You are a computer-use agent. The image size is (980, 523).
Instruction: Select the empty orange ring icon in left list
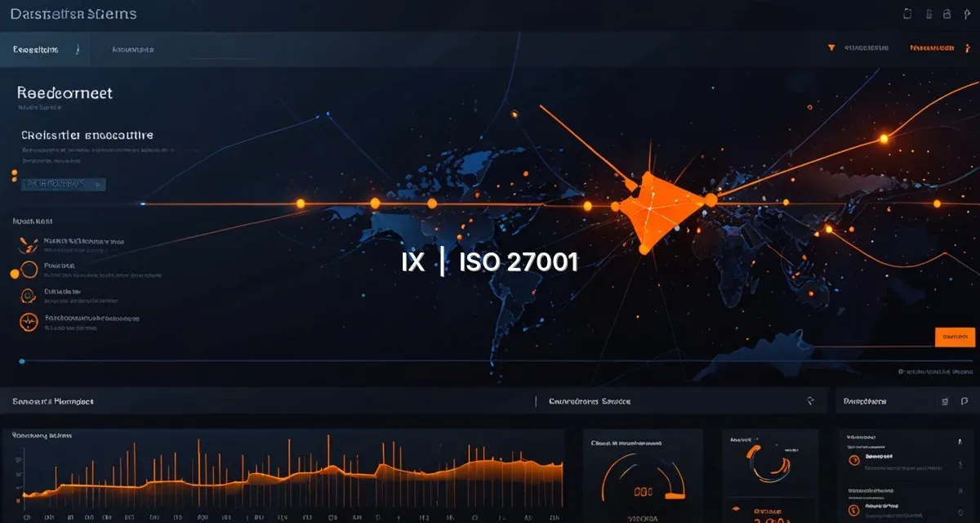(29, 270)
